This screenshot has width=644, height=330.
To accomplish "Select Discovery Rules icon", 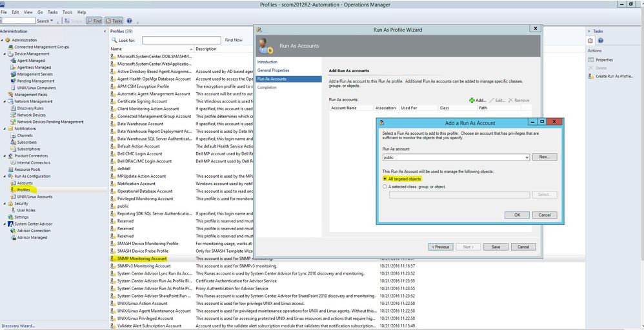I will [x=14, y=108].
